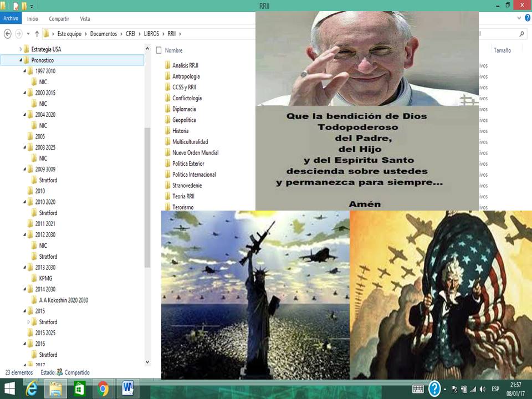
Task: Open Internet Explorer from the taskbar
Action: (31, 389)
